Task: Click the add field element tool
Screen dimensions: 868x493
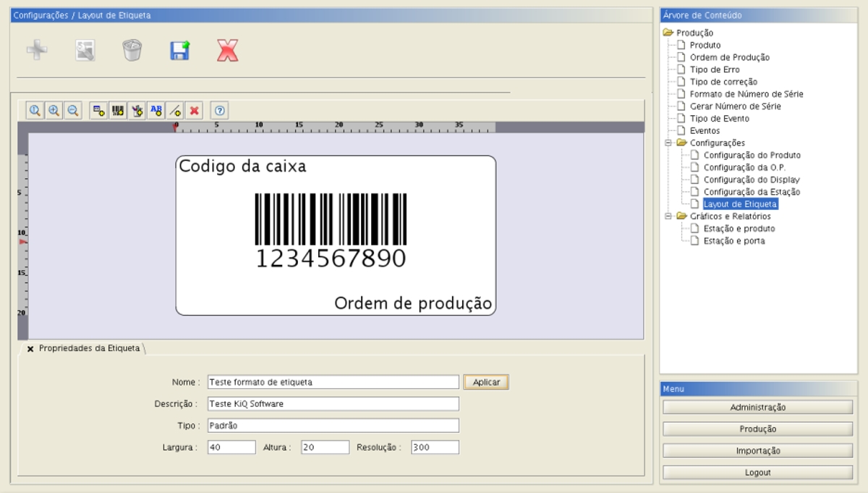Action: 99,111
